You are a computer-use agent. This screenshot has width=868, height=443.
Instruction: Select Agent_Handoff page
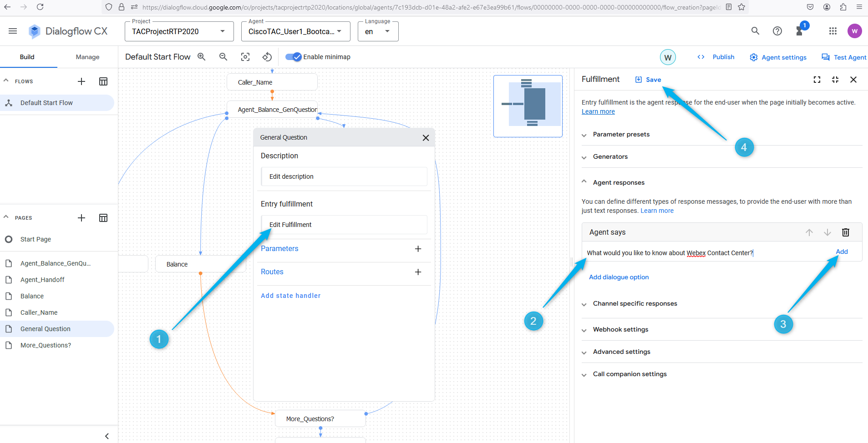coord(57,280)
